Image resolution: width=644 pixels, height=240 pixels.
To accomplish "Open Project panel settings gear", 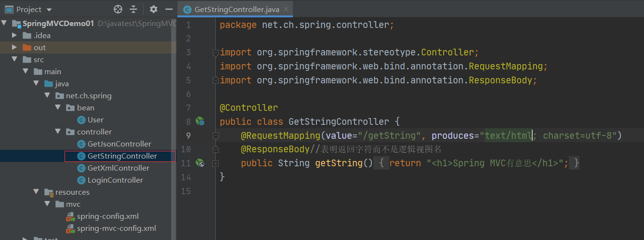I will [x=153, y=9].
